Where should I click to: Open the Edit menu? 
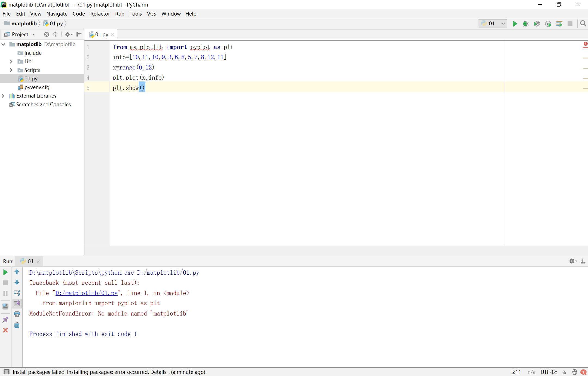[20, 14]
